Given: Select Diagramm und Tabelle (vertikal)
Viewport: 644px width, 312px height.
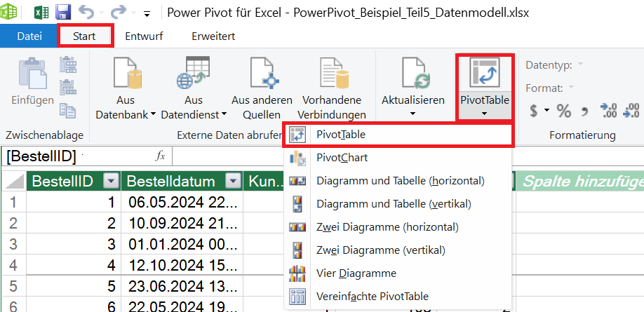Looking at the screenshot, I should (398, 203).
